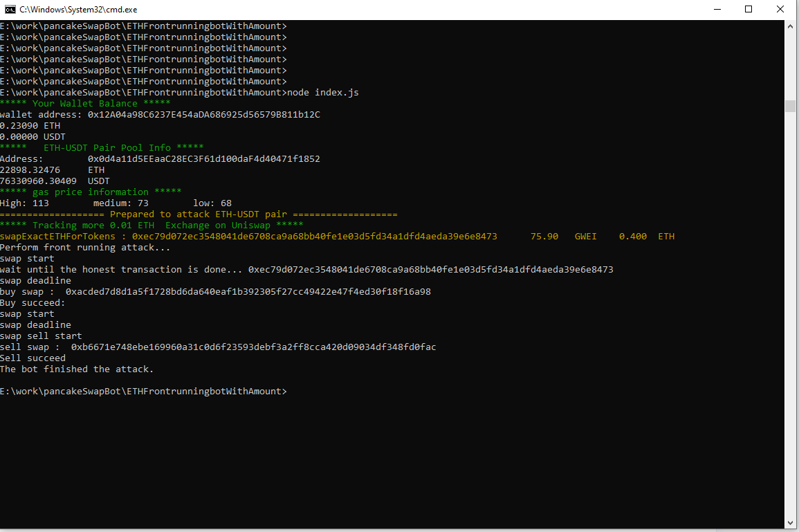Click the low: 68 gas price

(x=212, y=203)
